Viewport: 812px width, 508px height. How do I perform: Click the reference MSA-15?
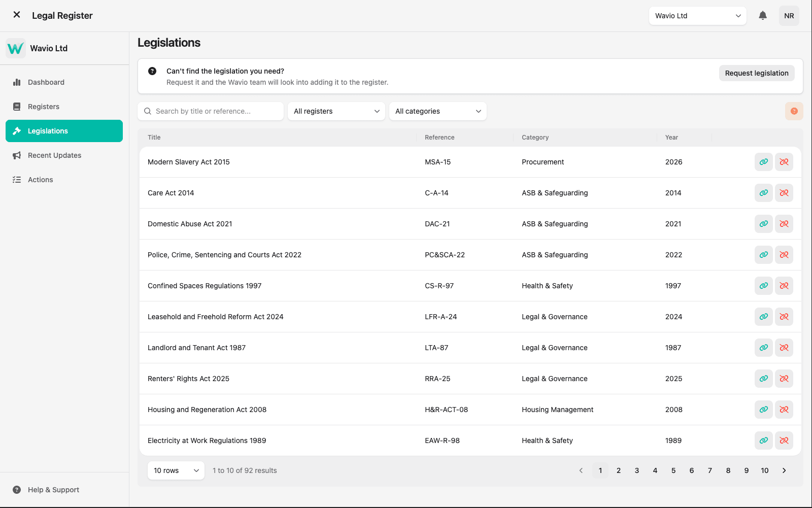(437, 162)
